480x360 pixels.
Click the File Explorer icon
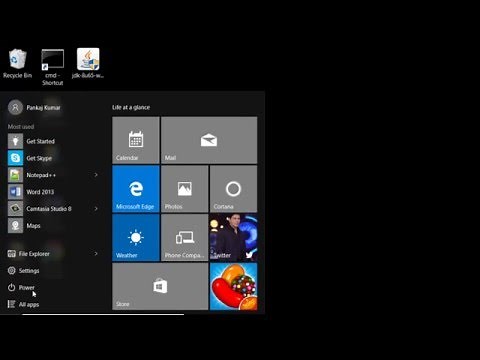11,254
